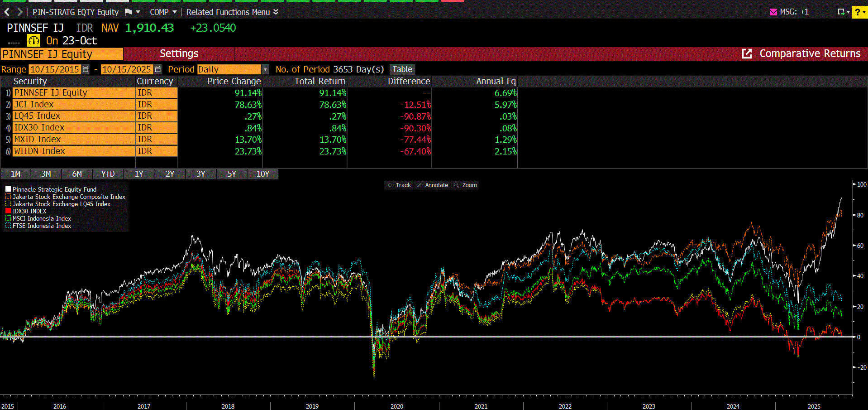Click the pop-out icon beside Comparative Returns
This screenshot has height=410, width=868.
[747, 54]
